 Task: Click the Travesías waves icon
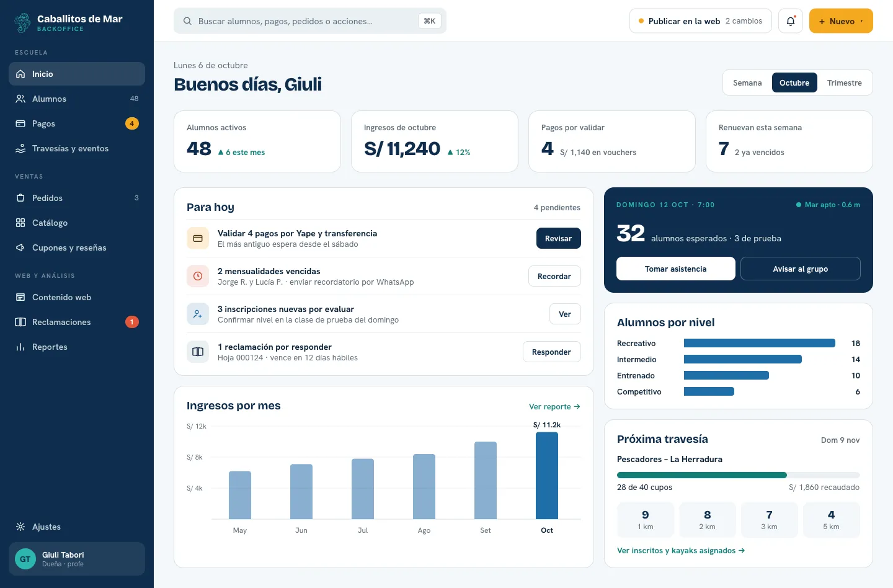click(20, 148)
